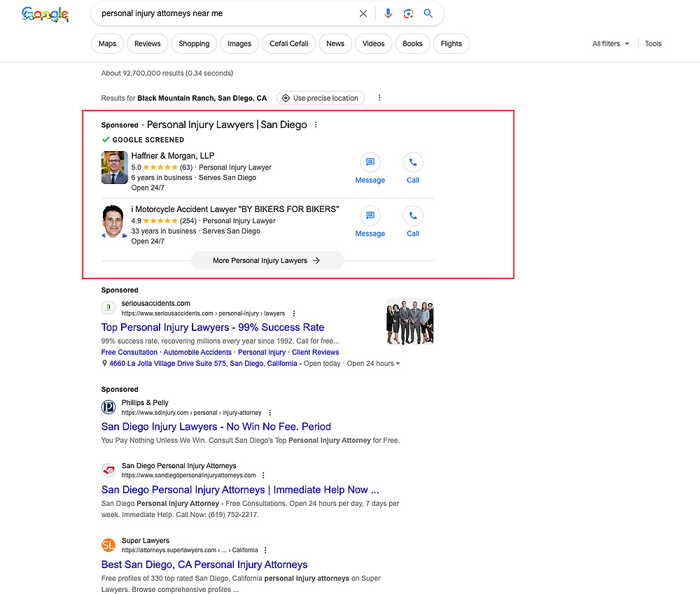Clear the search box with the X icon
The height and width of the screenshot is (594, 700).
363,14
